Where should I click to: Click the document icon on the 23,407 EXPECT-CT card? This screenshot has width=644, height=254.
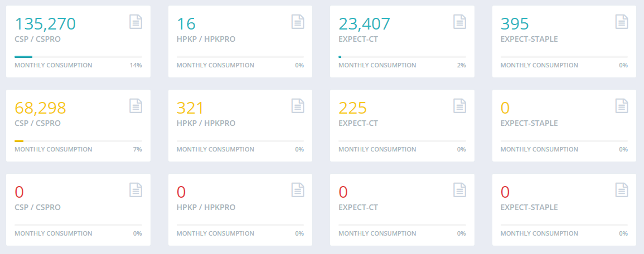pyautogui.click(x=459, y=22)
